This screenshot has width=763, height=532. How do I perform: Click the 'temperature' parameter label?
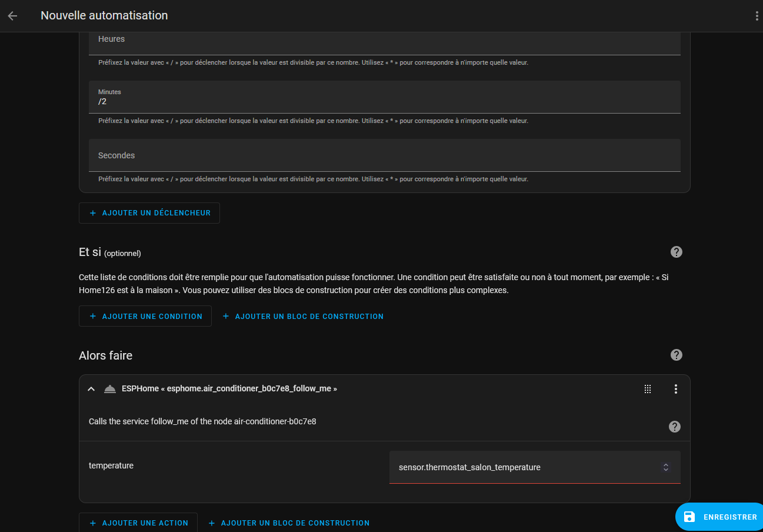[x=111, y=465]
